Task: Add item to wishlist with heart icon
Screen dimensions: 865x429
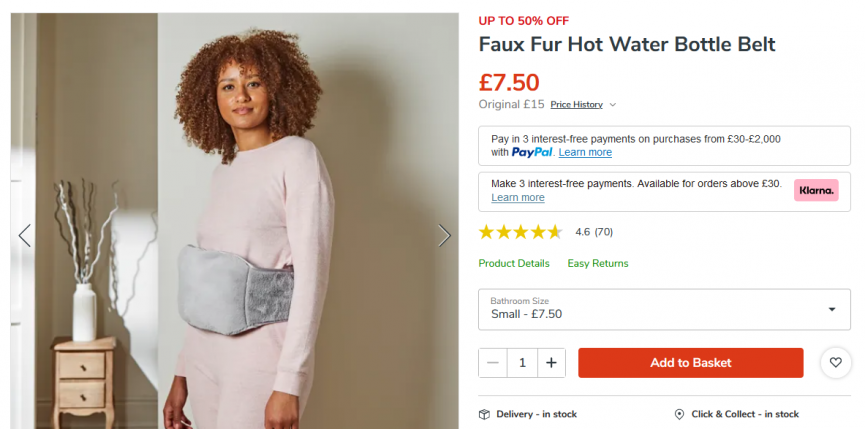Action: [x=836, y=362]
